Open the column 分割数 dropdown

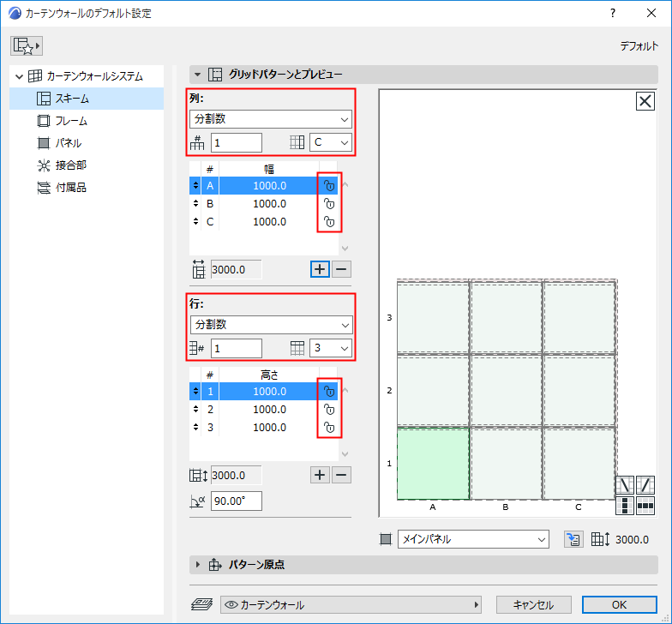tap(271, 119)
